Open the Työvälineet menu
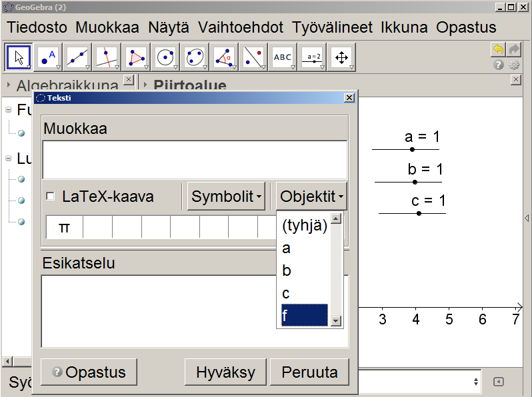 332,27
